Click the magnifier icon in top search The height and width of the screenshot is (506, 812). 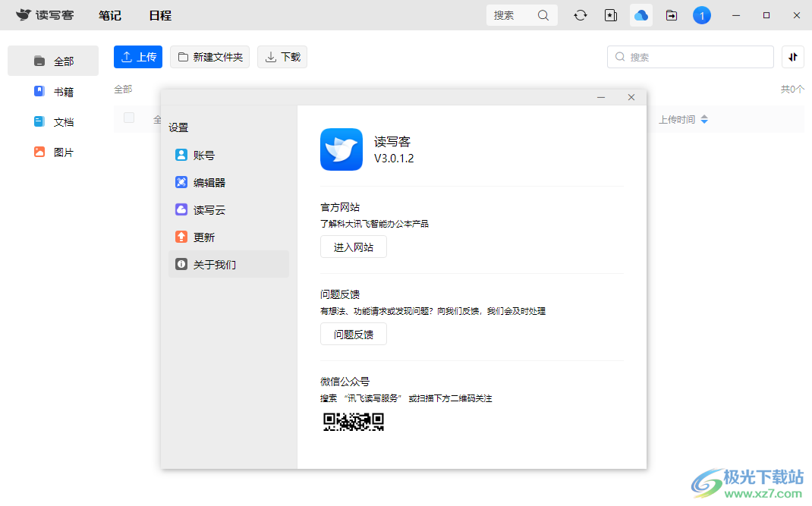point(543,15)
